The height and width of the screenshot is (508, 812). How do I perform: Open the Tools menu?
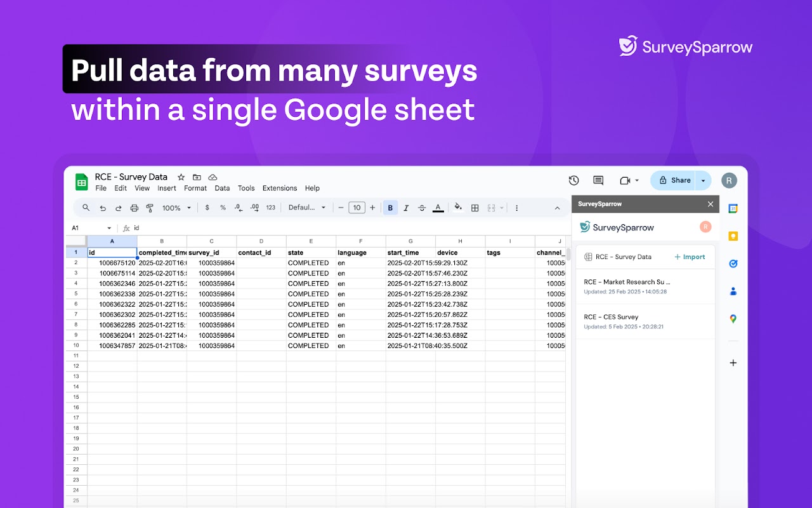pos(246,188)
